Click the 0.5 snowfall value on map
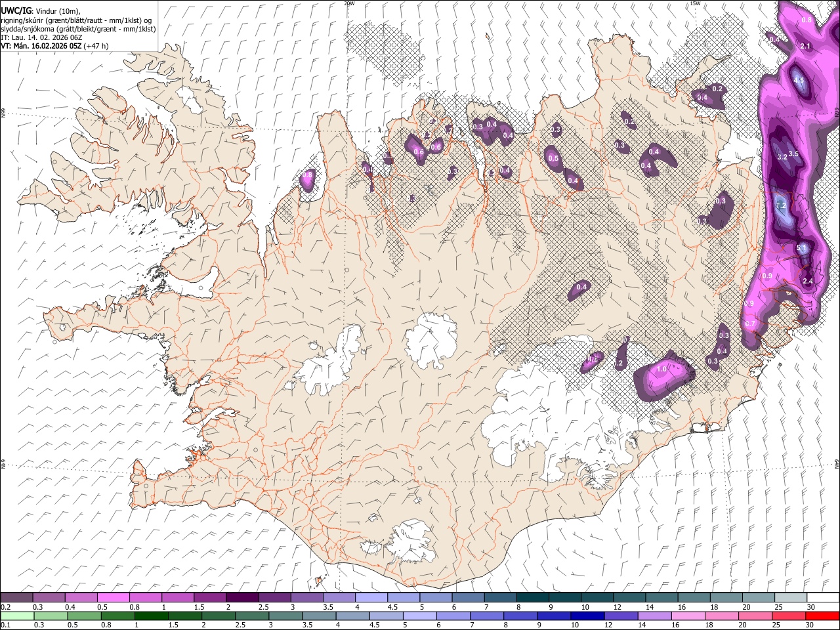Screen dimensions: 840x630 [x=553, y=159]
